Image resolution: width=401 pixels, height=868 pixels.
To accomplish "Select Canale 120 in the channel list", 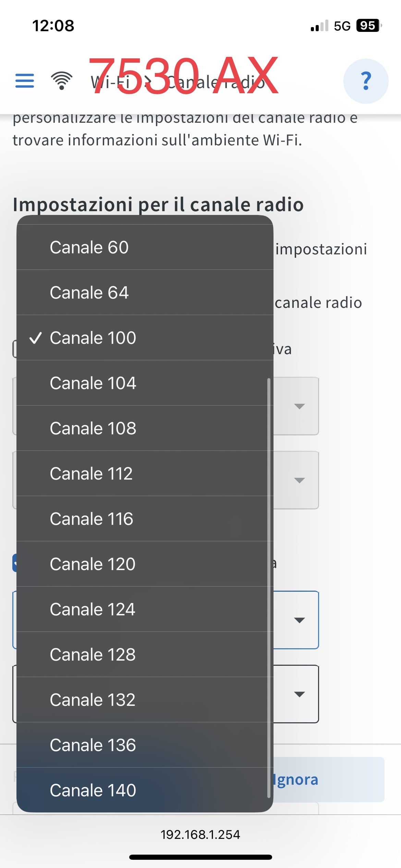I will 93,564.
